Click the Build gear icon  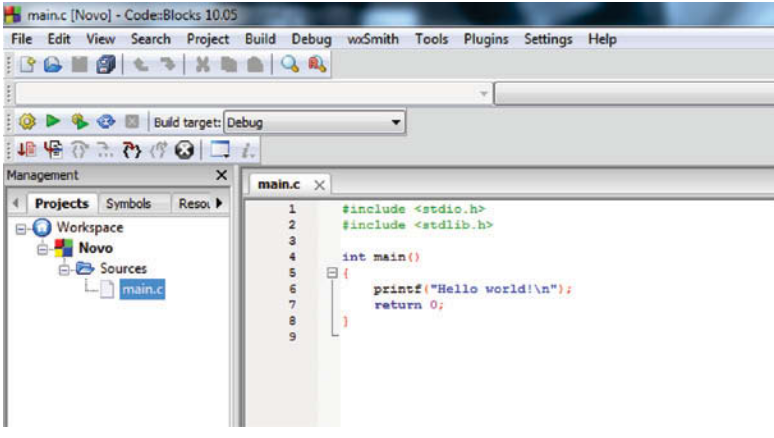coord(28,123)
